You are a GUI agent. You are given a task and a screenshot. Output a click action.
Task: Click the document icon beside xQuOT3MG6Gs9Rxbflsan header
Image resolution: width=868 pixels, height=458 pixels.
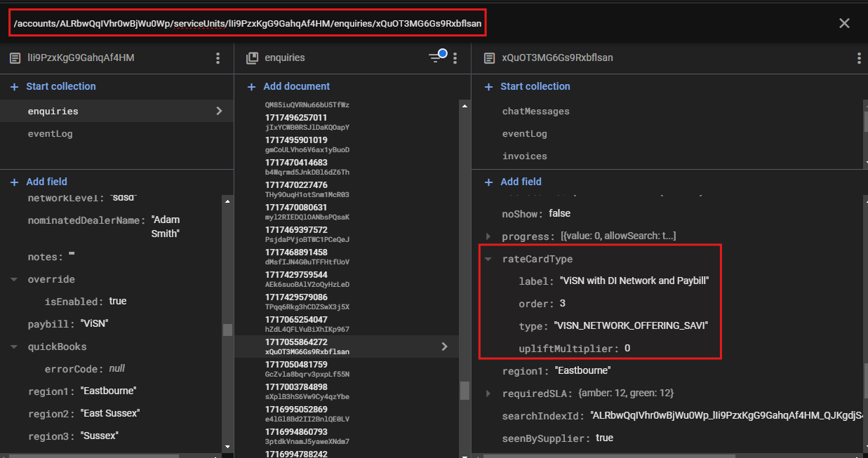(489, 58)
